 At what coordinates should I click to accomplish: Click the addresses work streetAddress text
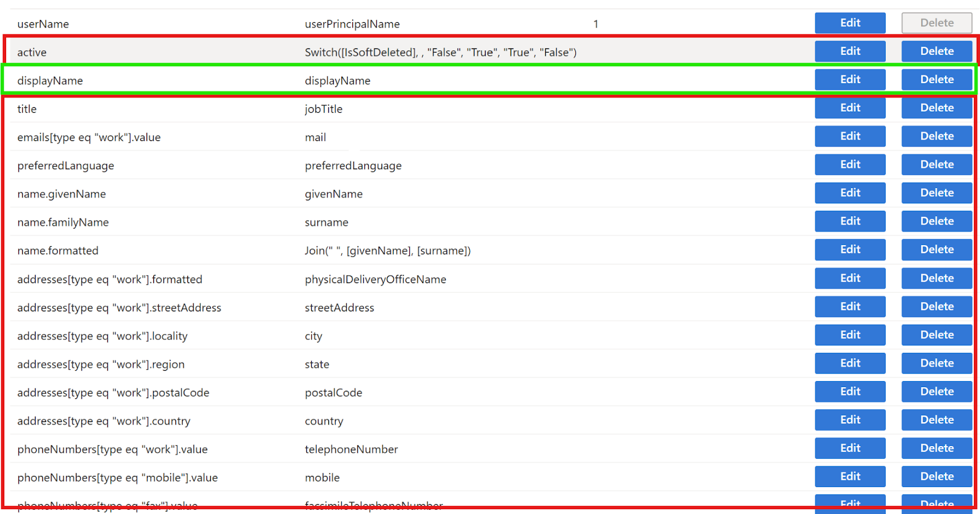tap(119, 308)
